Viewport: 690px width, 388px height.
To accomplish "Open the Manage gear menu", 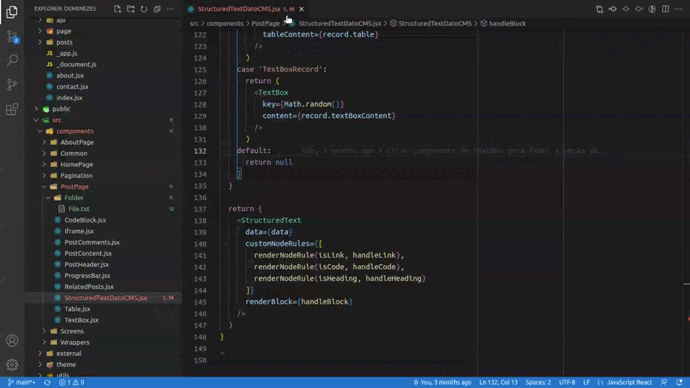I will tap(12, 364).
